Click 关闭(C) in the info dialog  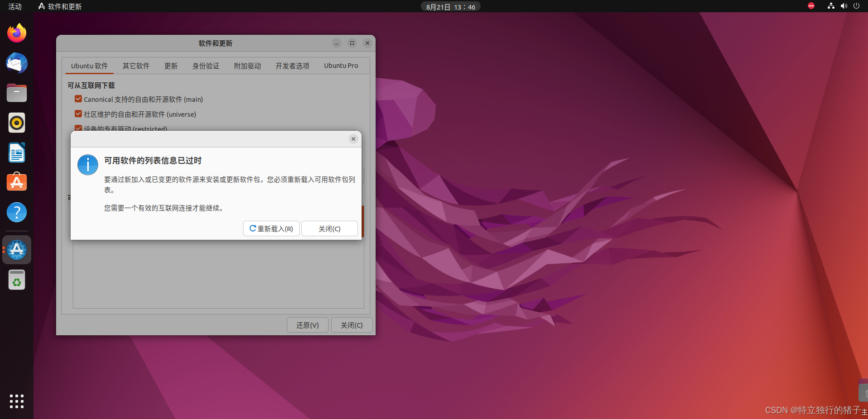click(x=329, y=229)
